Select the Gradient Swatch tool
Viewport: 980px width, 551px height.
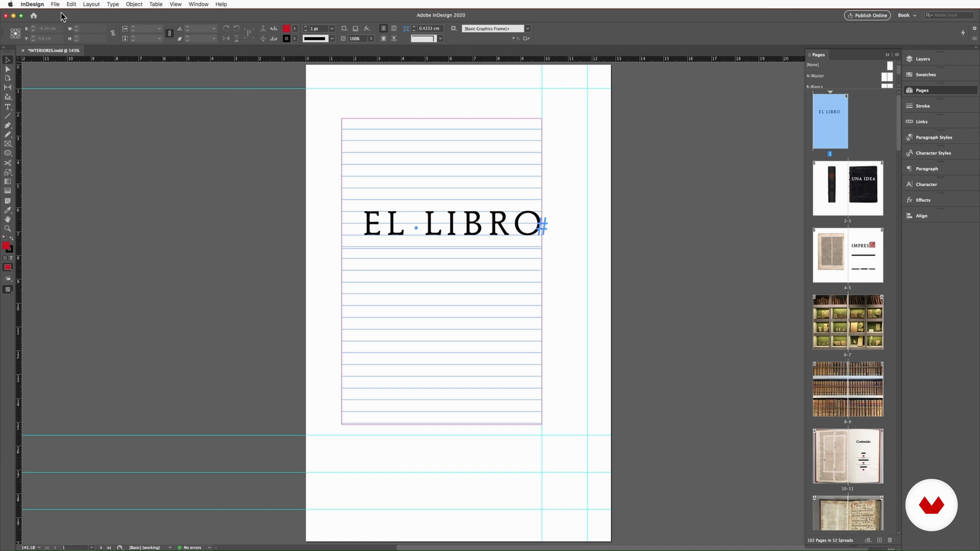coord(7,181)
